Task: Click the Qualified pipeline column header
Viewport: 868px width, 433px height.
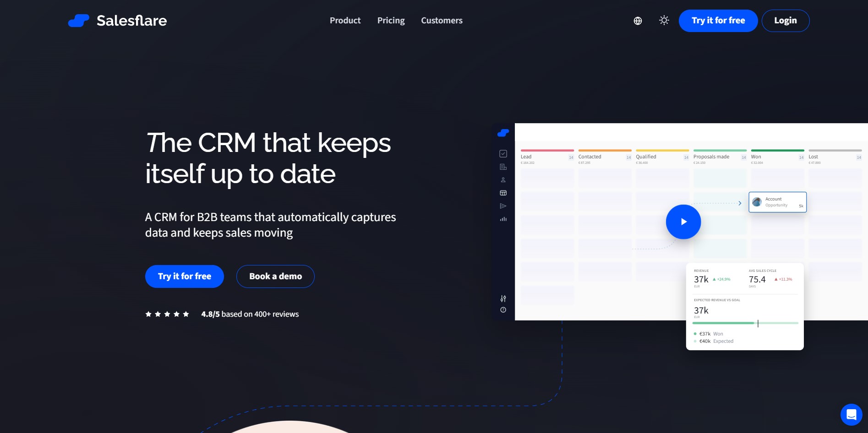Action: 662,157
